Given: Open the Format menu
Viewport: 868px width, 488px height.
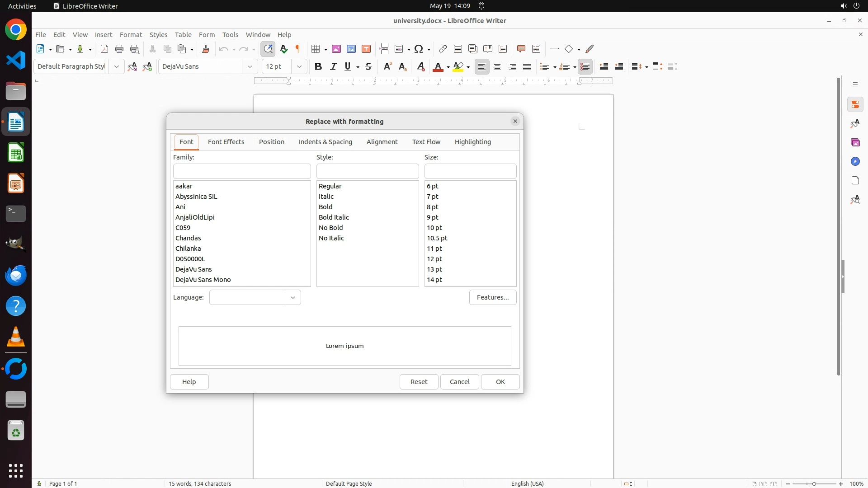Looking at the screenshot, I should point(131,35).
